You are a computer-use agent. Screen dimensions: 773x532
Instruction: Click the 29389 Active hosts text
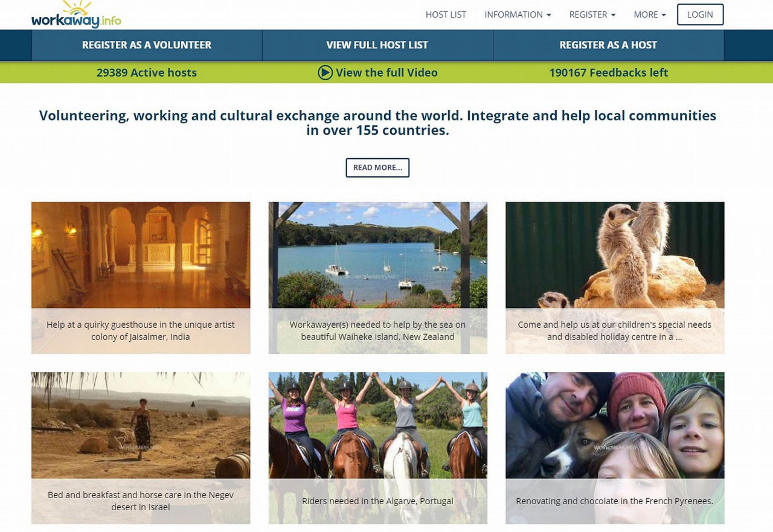click(x=147, y=72)
